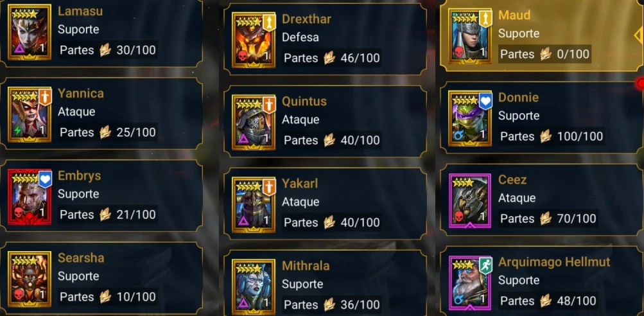Select Ceez champion portrait
Screen dimensions: 644x316
tap(470, 200)
